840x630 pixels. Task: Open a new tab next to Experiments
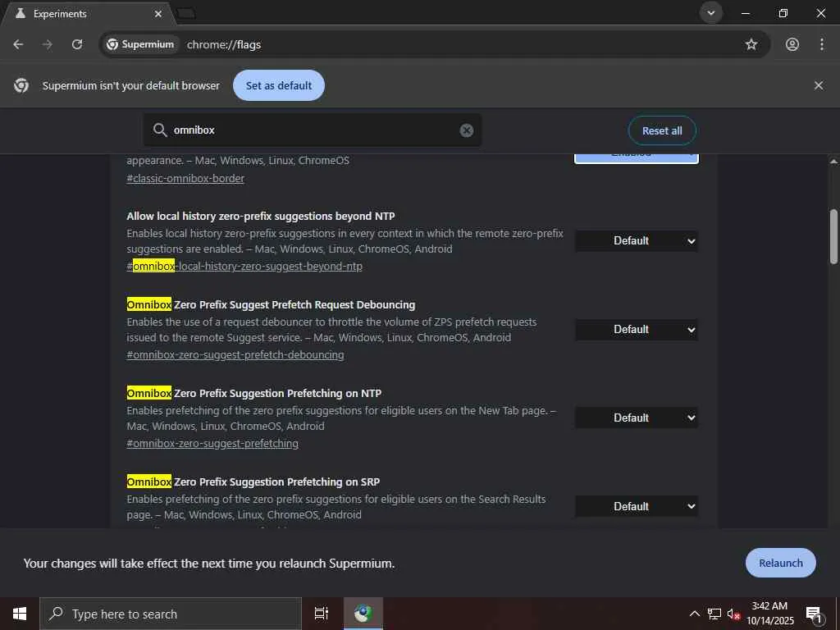186,13
